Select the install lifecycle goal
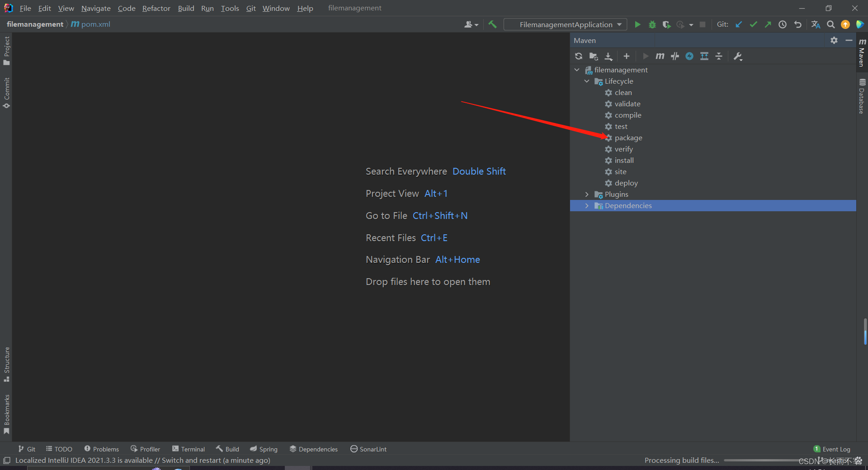The image size is (868, 470). [624, 160]
